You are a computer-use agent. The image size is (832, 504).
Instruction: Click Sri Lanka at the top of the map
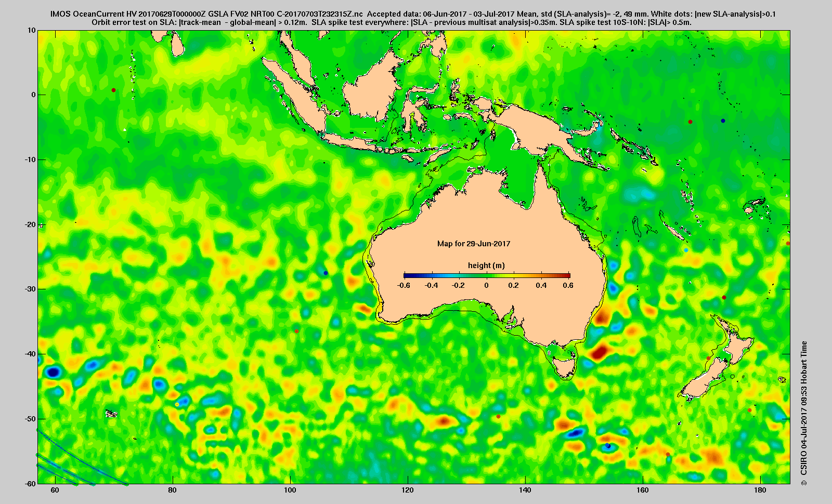tap(178, 44)
